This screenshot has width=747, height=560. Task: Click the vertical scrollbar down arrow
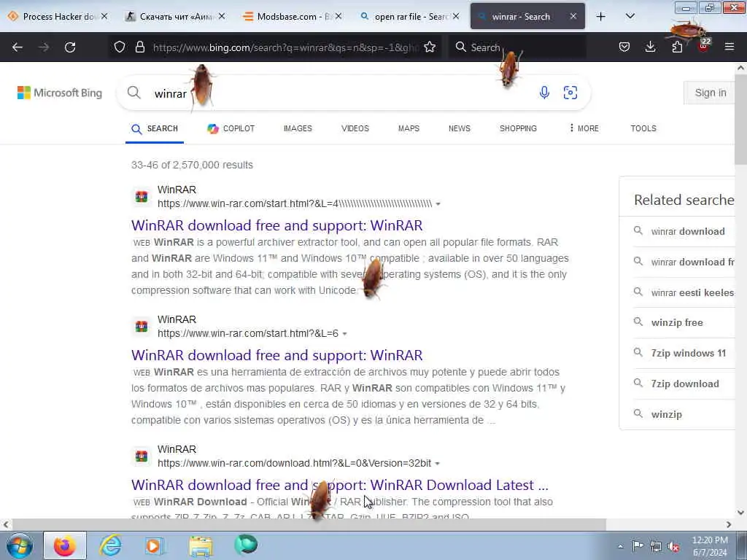741,513
